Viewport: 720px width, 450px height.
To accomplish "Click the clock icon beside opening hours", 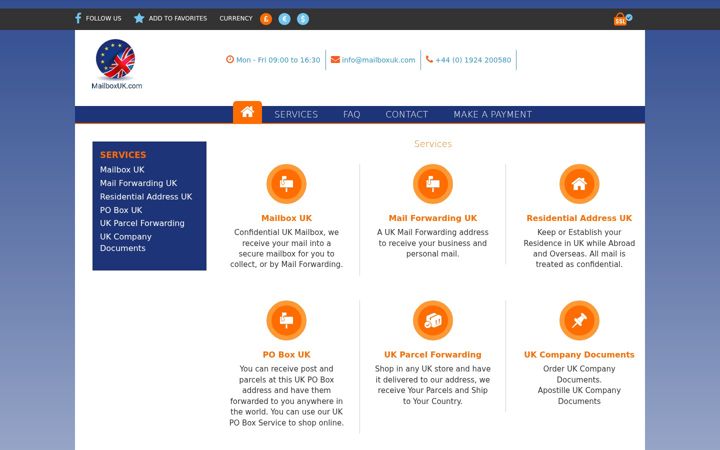I will 230,59.
